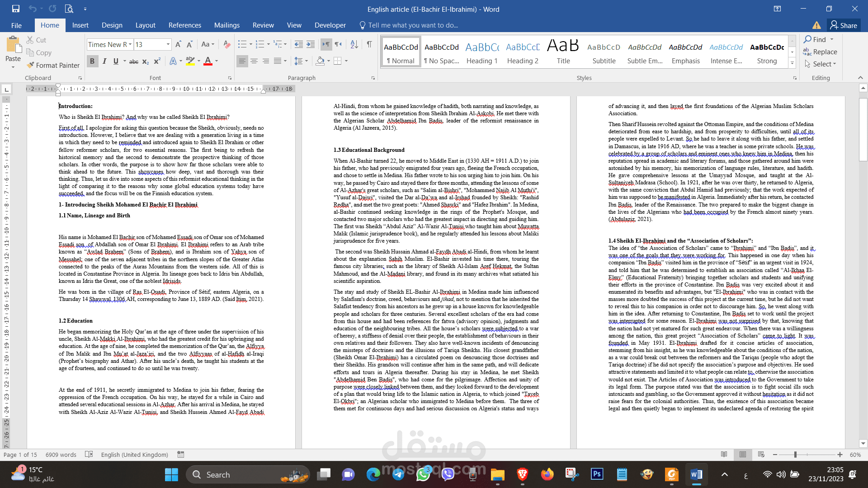This screenshot has width=868, height=488.
Task: Apply the Title style
Action: [563, 52]
